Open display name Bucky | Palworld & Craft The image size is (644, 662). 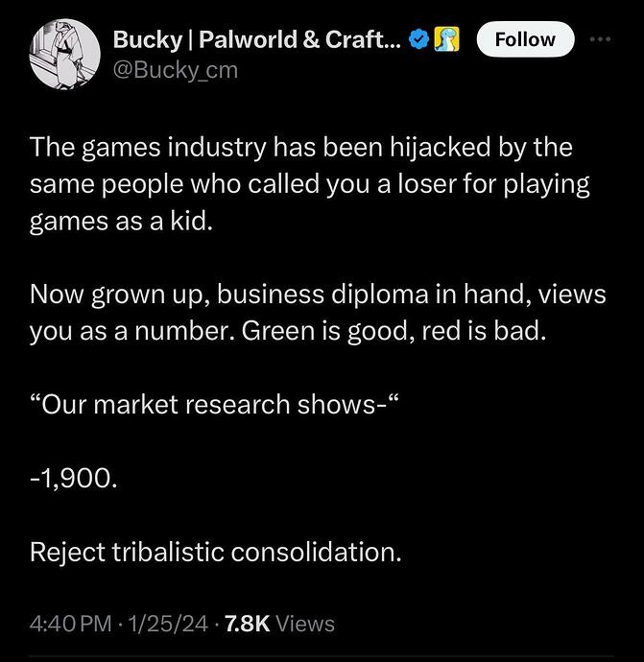pos(257,40)
